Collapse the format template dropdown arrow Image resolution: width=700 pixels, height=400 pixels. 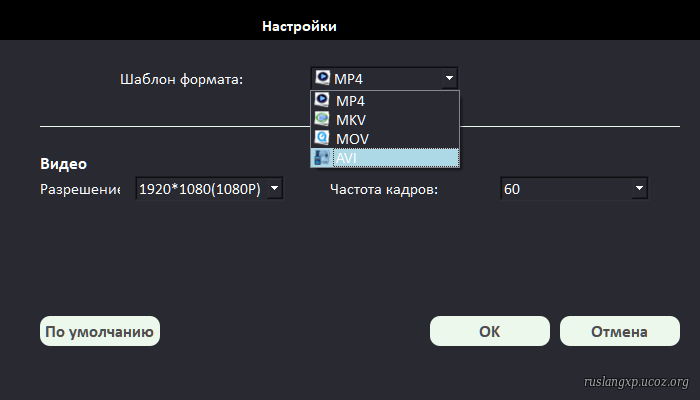click(450, 78)
